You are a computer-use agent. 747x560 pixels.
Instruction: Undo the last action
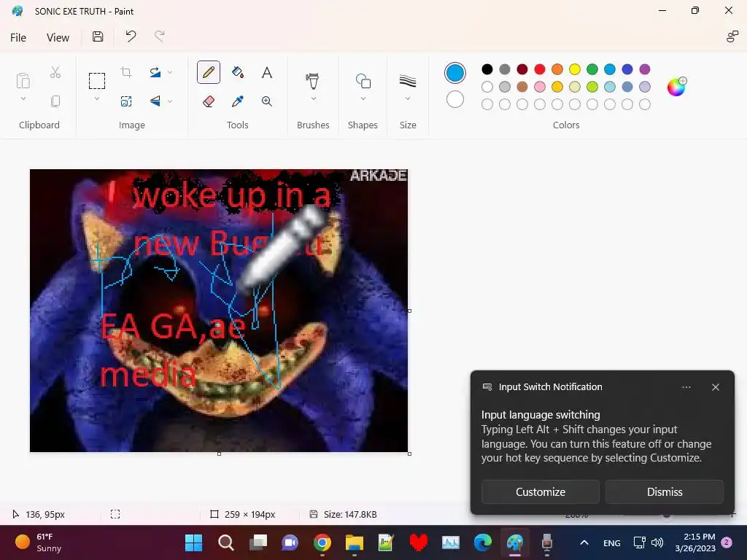[131, 36]
